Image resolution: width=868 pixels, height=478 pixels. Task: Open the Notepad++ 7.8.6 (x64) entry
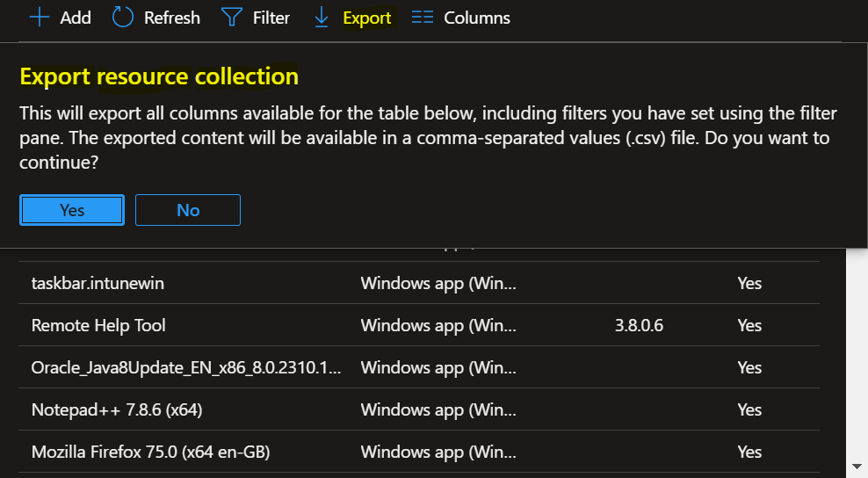(117, 409)
